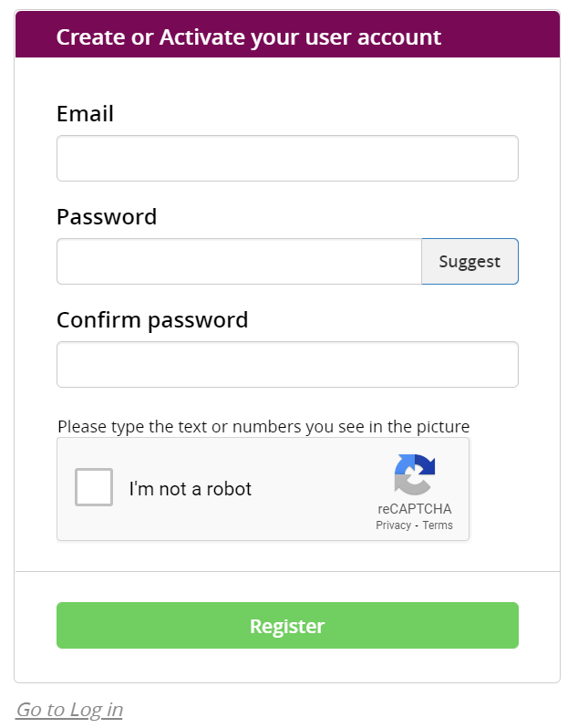The height and width of the screenshot is (728, 578).
Task: Click the "Create or Activate your user account" title
Action: click(x=249, y=37)
